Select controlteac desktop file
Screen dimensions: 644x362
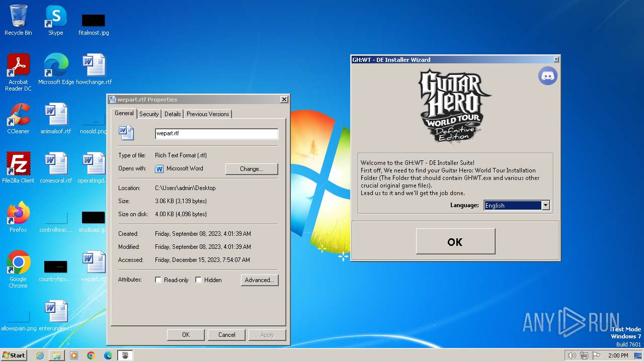(56, 222)
